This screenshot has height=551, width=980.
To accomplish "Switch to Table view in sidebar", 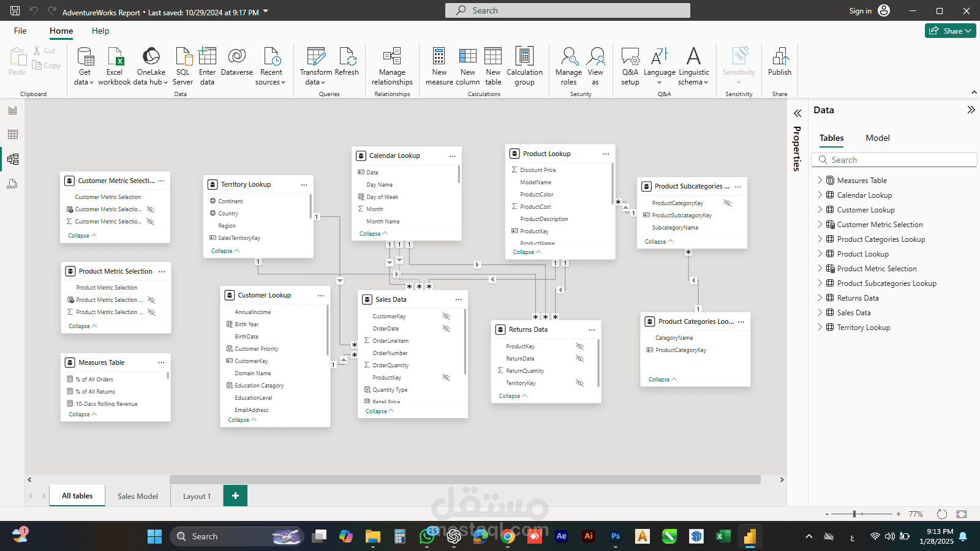I will (13, 135).
